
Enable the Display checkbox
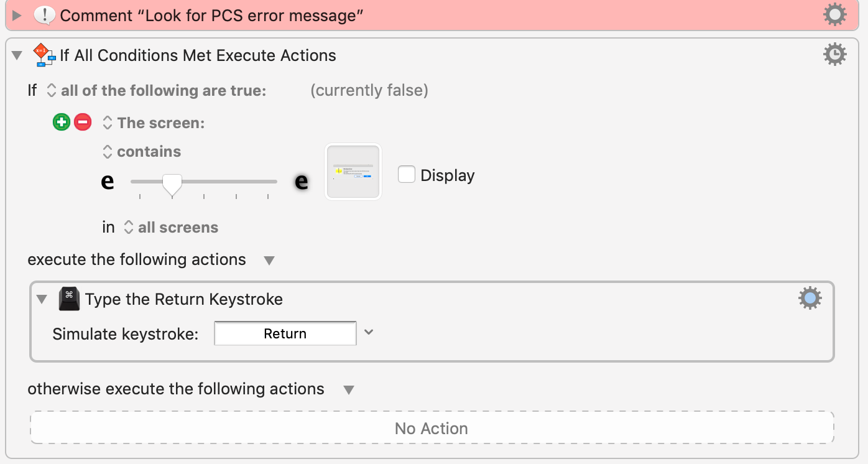(407, 175)
